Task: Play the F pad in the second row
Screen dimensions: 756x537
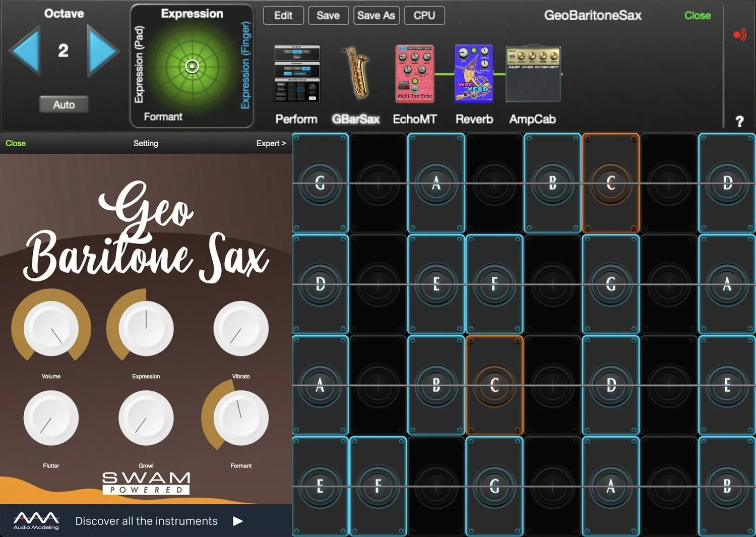Action: [x=494, y=284]
